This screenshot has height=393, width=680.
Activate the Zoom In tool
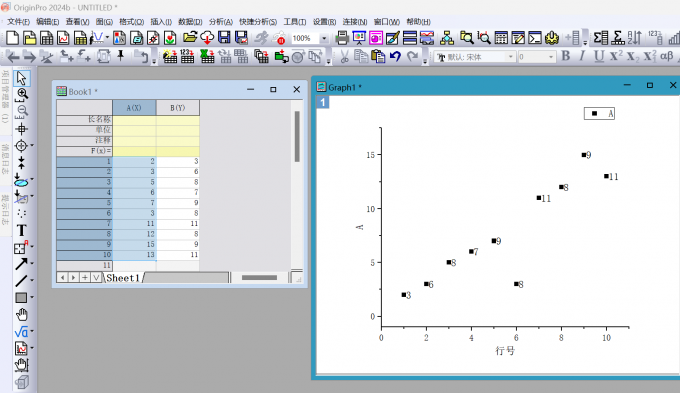[x=22, y=94]
